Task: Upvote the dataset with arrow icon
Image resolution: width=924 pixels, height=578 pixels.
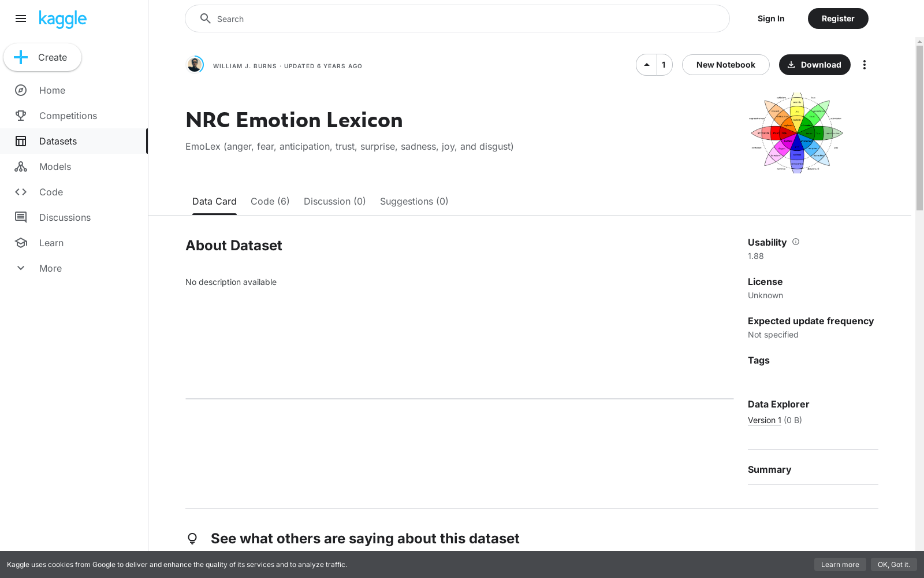Action: [x=647, y=65]
